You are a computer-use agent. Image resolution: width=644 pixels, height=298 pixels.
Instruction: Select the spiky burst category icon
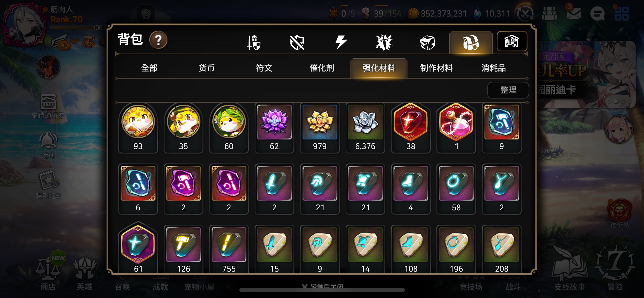coord(384,42)
